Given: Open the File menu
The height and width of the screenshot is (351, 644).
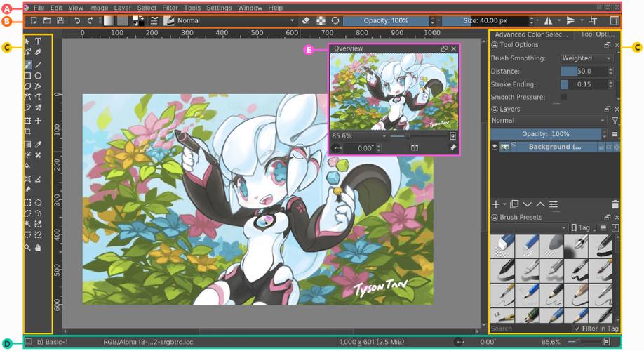Looking at the screenshot, I should point(39,8).
